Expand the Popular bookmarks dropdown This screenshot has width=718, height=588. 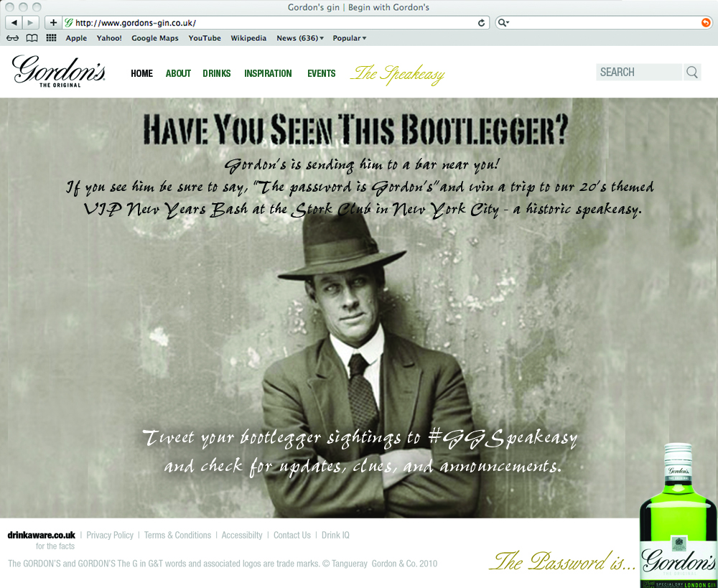pos(350,38)
